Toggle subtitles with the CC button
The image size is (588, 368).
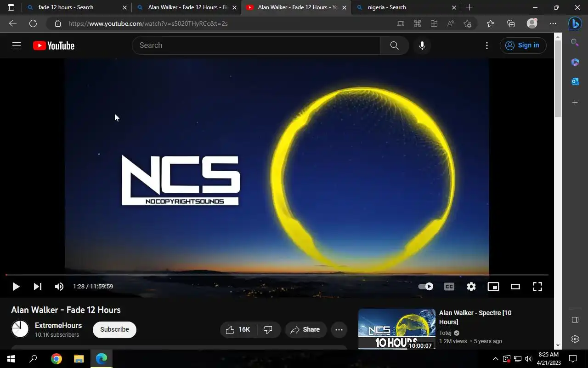pyautogui.click(x=449, y=287)
